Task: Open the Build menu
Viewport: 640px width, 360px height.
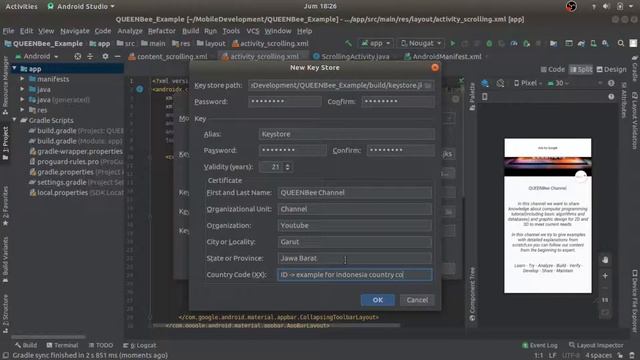Action: coord(191,31)
